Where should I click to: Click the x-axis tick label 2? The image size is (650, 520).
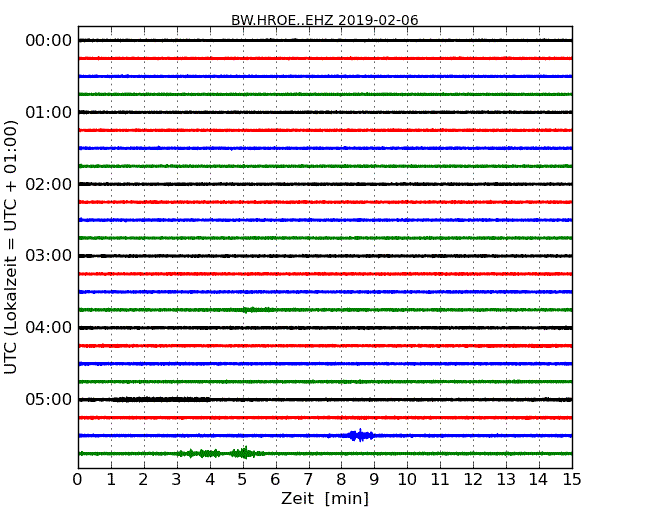coord(143,480)
